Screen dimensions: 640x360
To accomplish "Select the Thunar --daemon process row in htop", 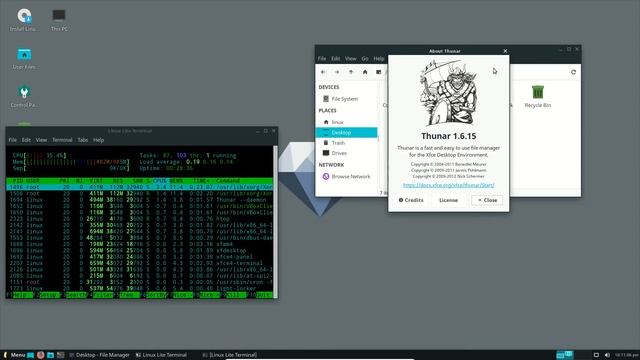I will [139, 200].
